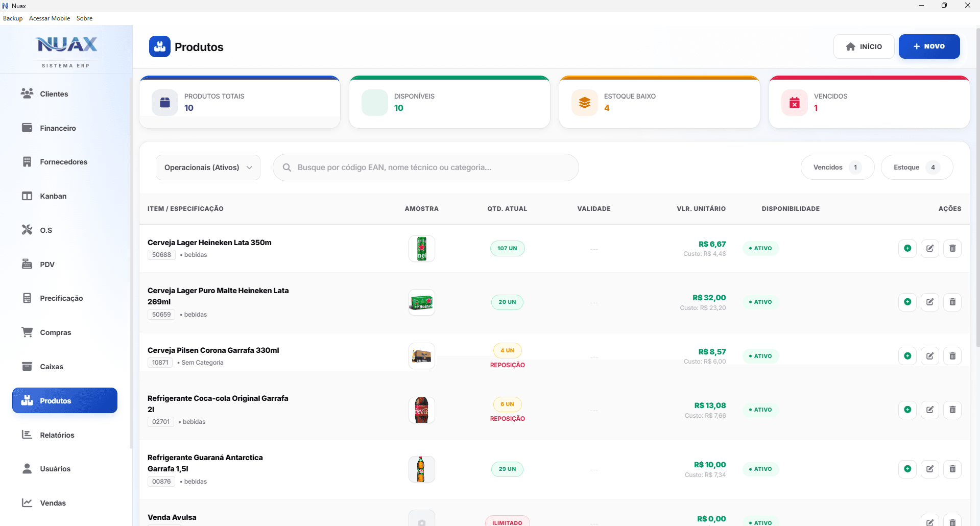Click the ILIMITADO badge of Venda Avulsa
The height and width of the screenshot is (526, 980).
[508, 522]
